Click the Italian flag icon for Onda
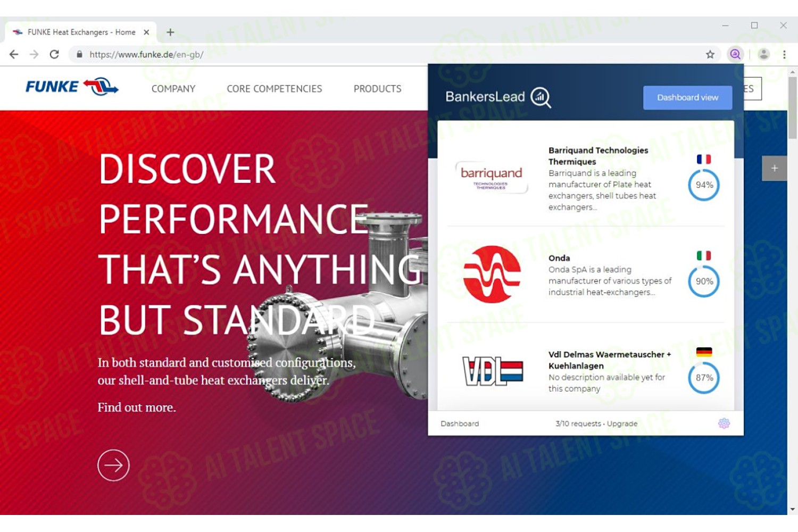The height and width of the screenshot is (532, 798). tap(704, 255)
